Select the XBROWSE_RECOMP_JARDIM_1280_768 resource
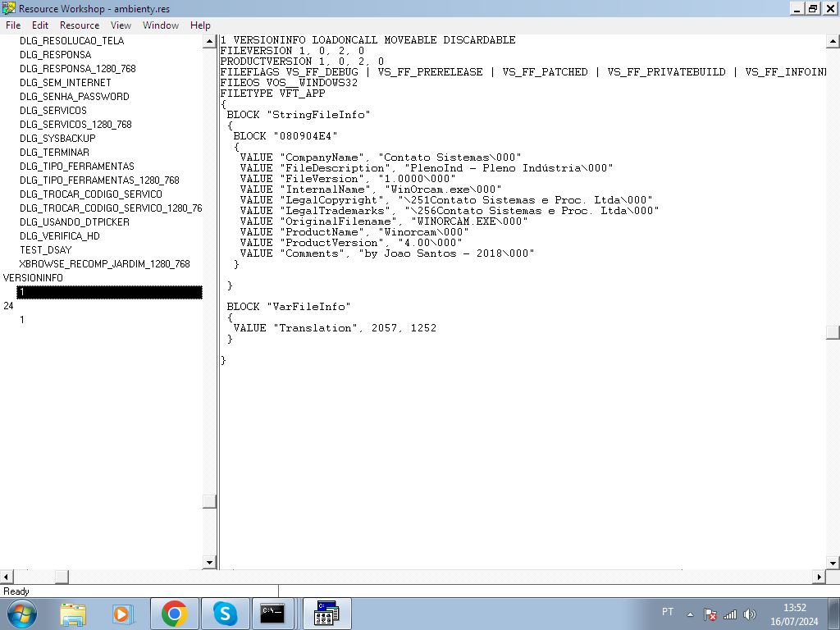This screenshot has width=840, height=630. (104, 263)
